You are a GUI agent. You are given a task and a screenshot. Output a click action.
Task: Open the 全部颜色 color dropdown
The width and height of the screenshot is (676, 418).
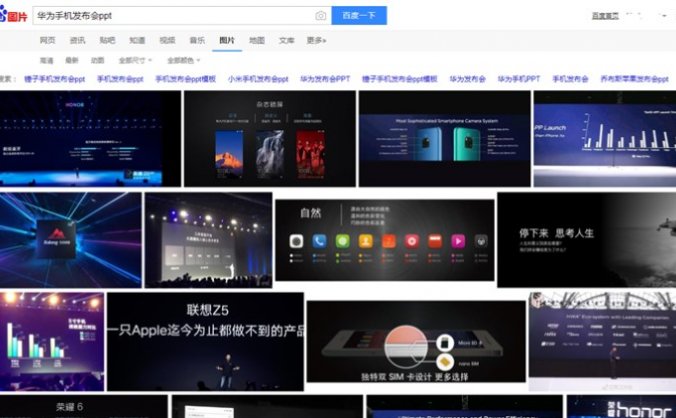[x=184, y=60]
